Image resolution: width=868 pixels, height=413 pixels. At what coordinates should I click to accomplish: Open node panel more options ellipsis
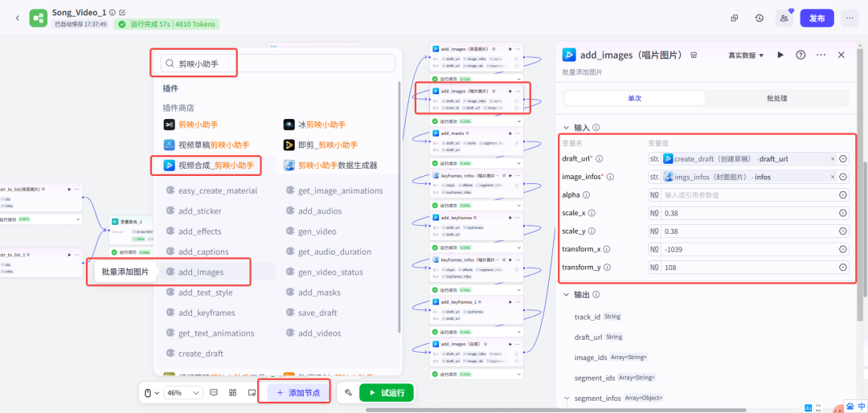click(x=821, y=55)
